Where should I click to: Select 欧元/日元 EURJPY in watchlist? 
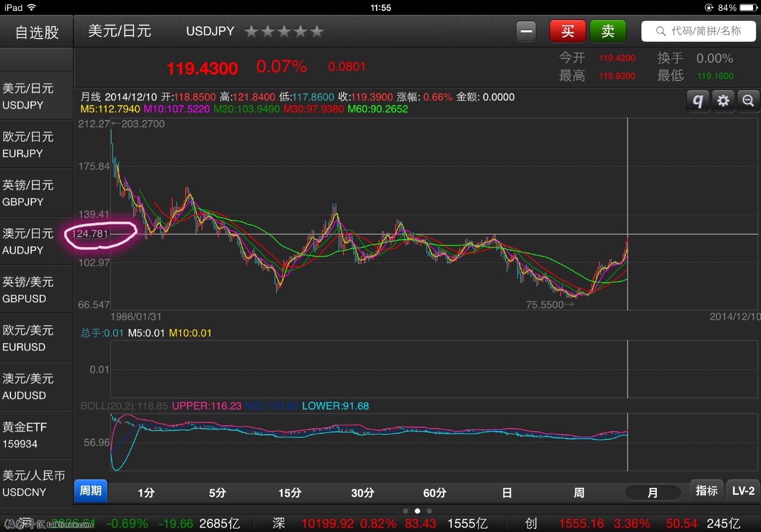pos(37,144)
